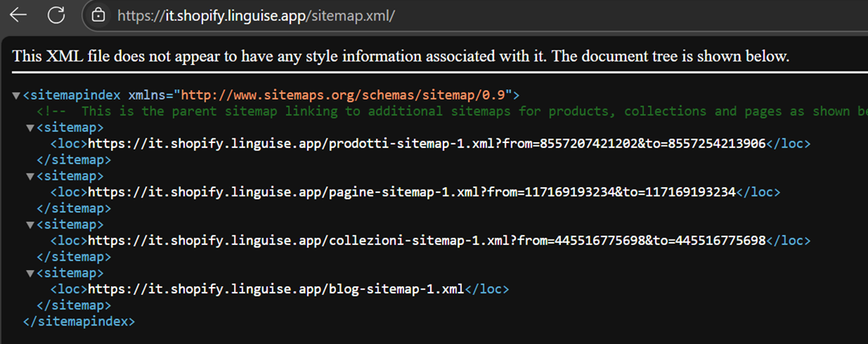This screenshot has height=344, width=868.
Task: Click the closing </sitemapindex> tag
Action: coord(79,321)
